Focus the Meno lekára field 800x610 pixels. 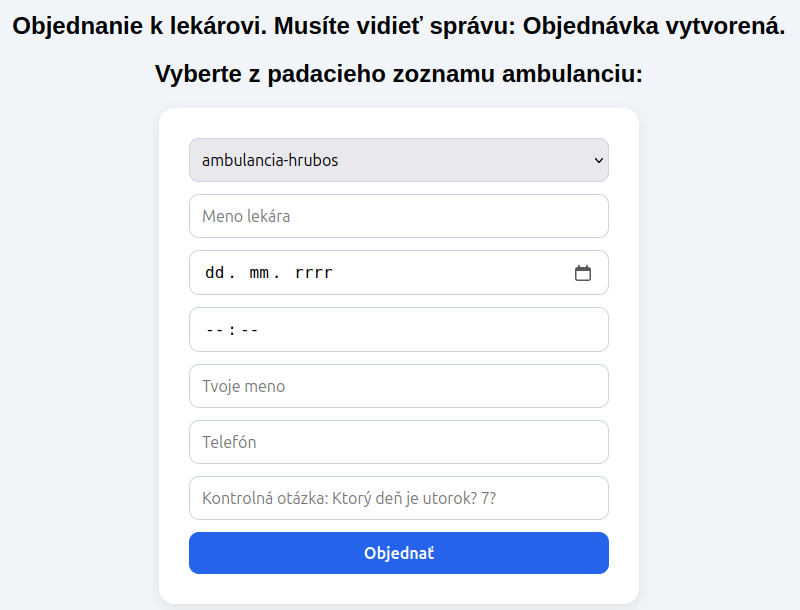point(398,216)
